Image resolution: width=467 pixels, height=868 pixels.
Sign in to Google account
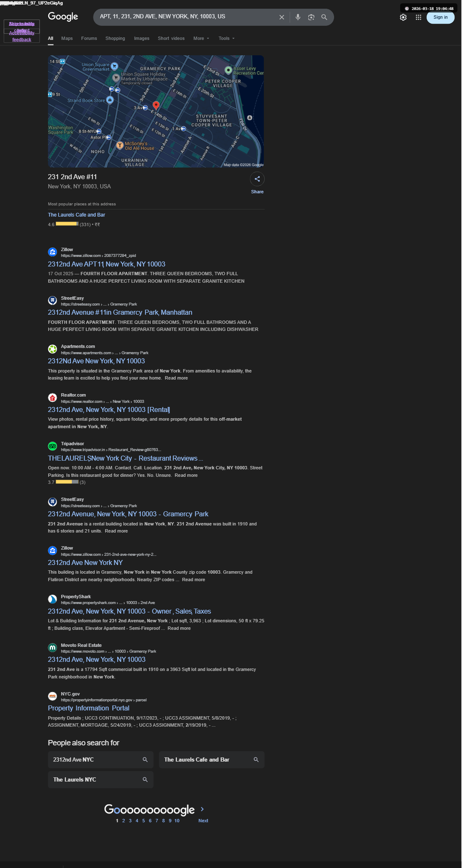pos(440,17)
